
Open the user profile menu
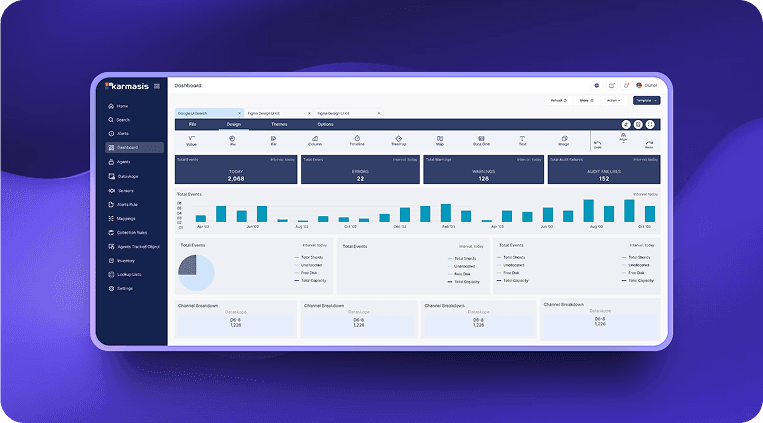pos(647,86)
